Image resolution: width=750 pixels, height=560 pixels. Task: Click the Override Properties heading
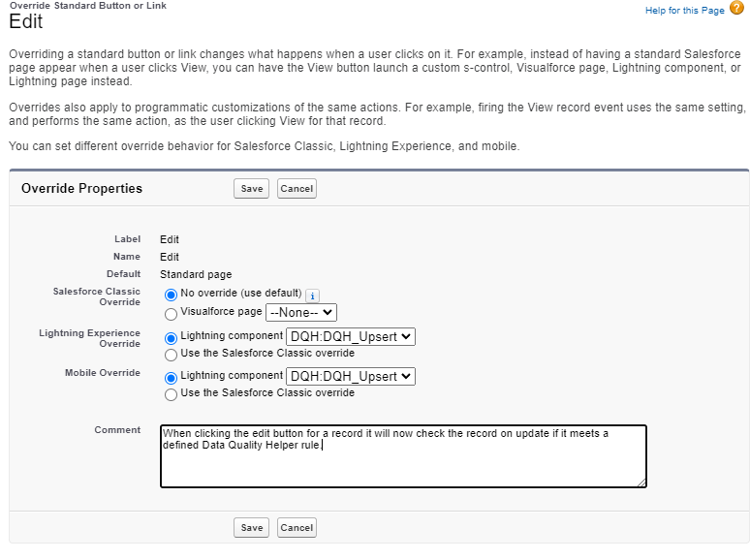click(x=81, y=188)
